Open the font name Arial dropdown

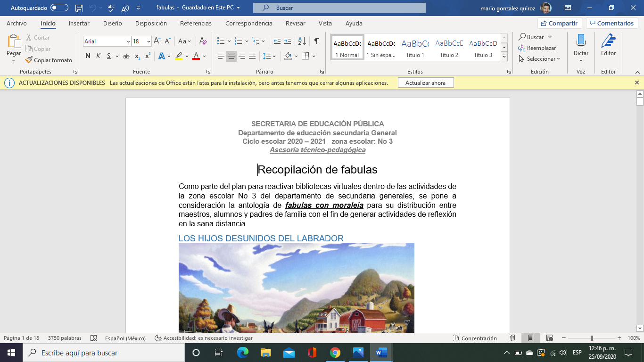[x=128, y=41]
